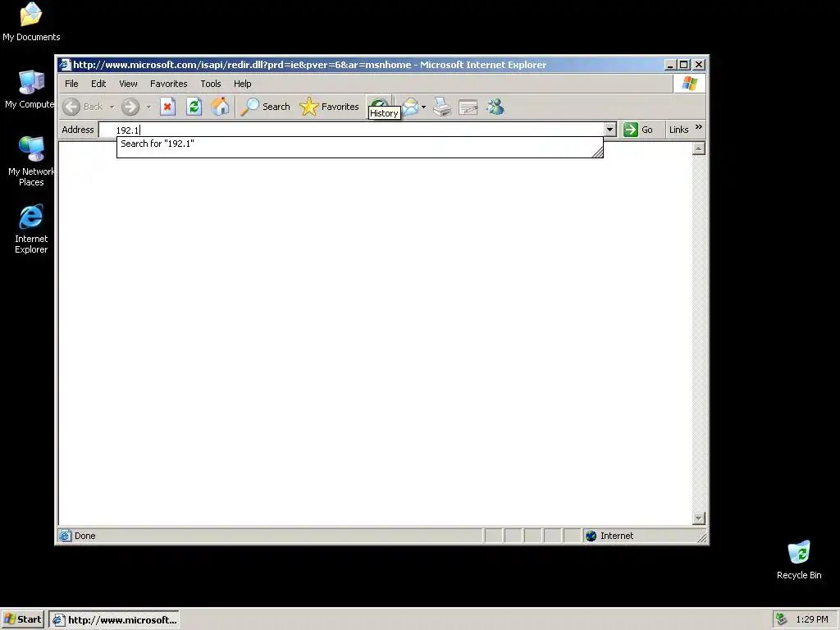The width and height of the screenshot is (840, 630).
Task: Open the Start menu
Action: tap(22, 620)
